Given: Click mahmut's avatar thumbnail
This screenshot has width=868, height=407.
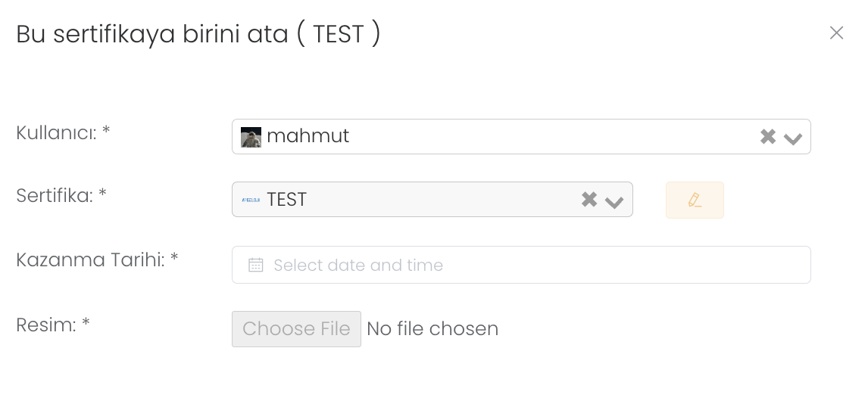Looking at the screenshot, I should (x=251, y=137).
